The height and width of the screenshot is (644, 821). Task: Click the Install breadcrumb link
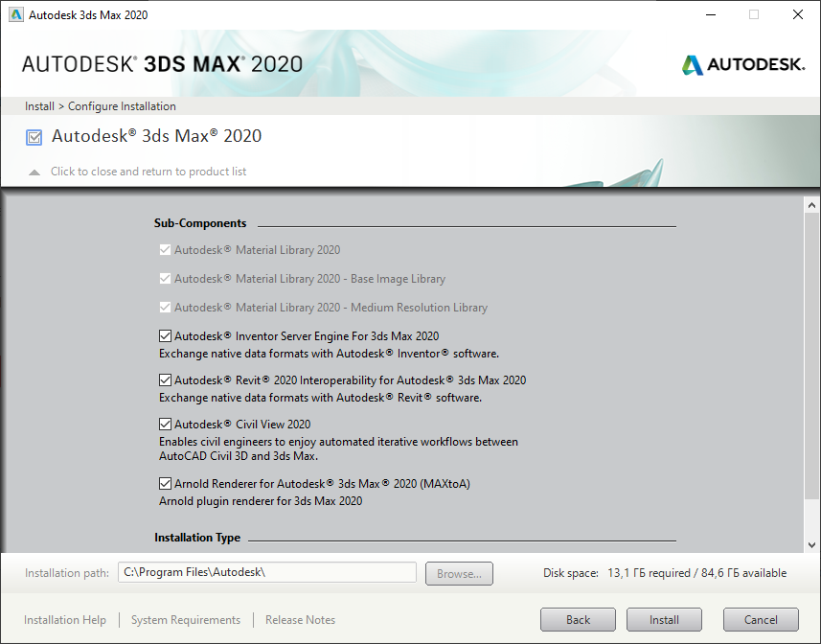[x=39, y=106]
